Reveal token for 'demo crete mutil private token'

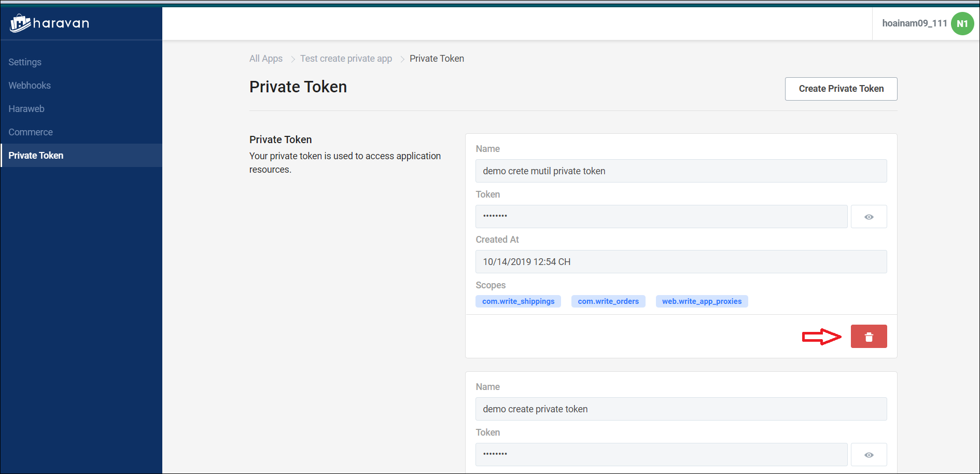click(x=869, y=217)
